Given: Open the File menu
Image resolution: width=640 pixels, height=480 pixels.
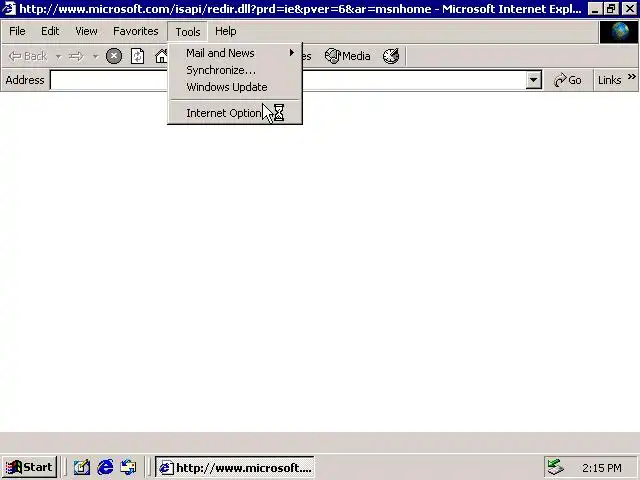Looking at the screenshot, I should [x=18, y=31].
